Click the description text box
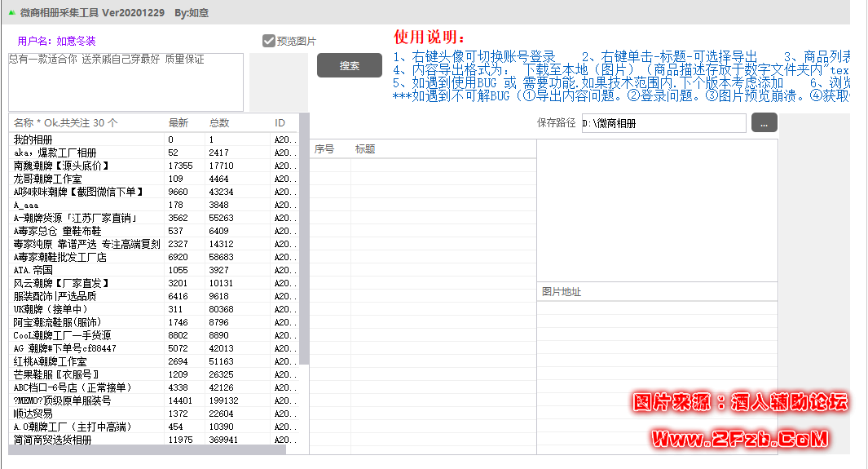 click(x=126, y=82)
